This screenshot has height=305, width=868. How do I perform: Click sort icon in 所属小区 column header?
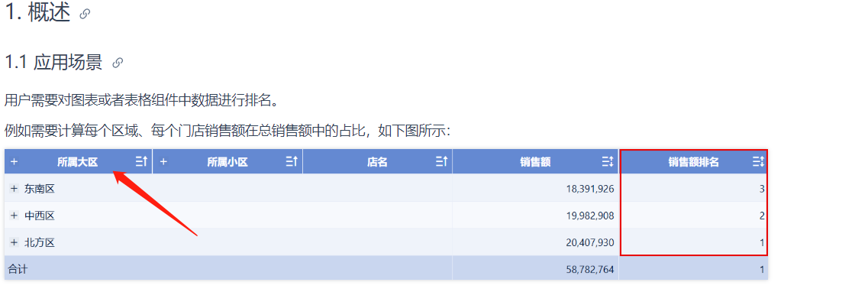[292, 162]
